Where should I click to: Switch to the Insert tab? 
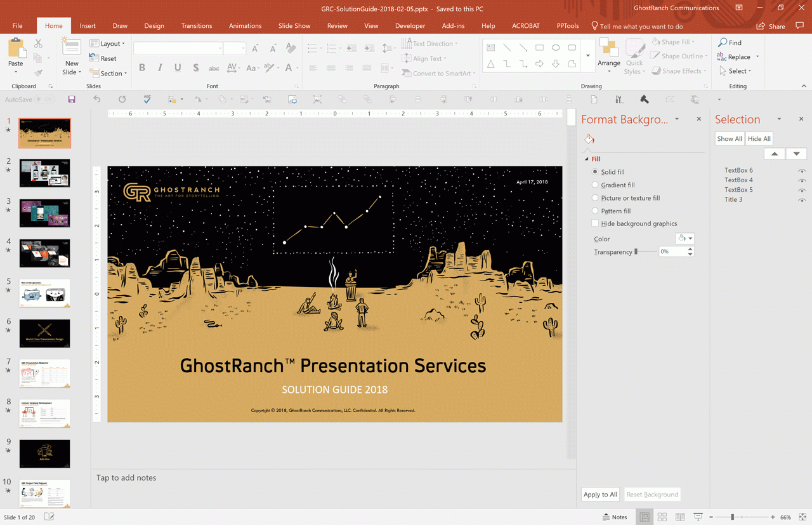click(x=88, y=26)
